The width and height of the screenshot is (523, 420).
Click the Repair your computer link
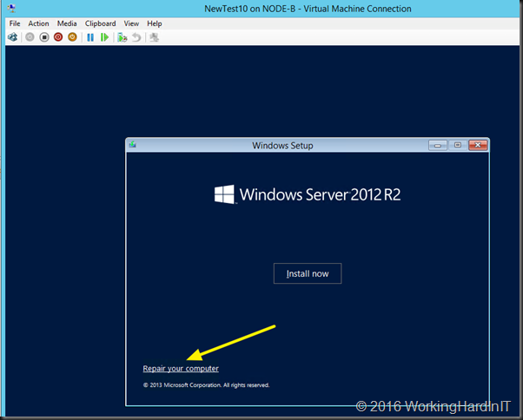pyautogui.click(x=181, y=369)
